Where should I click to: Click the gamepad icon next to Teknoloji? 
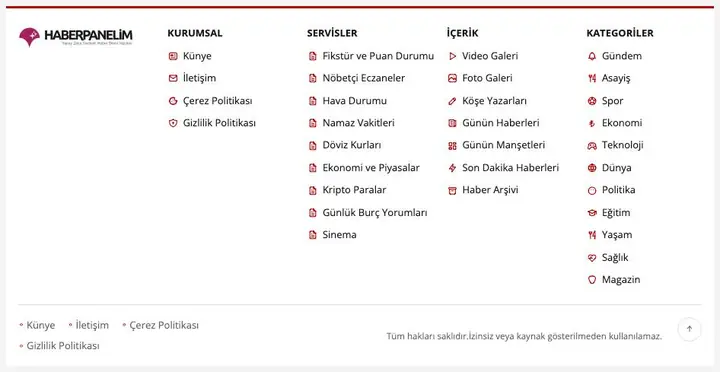coord(592,146)
